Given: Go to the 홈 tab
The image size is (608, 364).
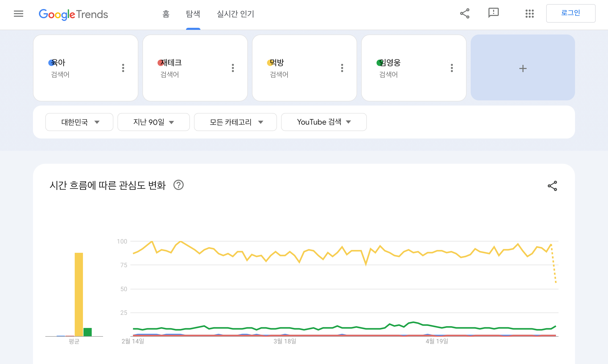Looking at the screenshot, I should point(166,14).
